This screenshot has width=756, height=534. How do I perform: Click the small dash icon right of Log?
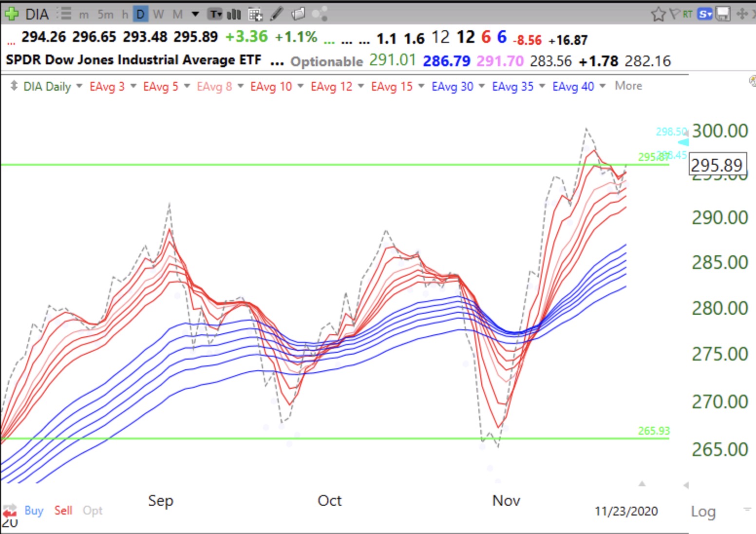click(x=747, y=509)
